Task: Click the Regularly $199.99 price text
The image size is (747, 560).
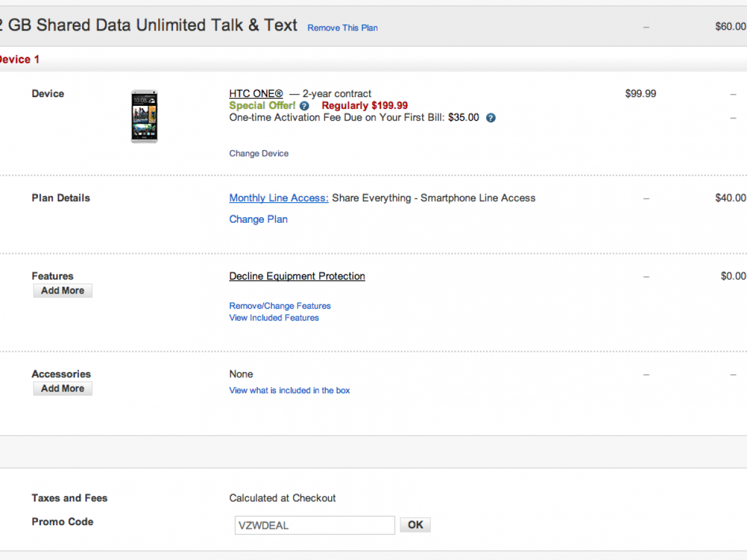Action: coord(365,106)
